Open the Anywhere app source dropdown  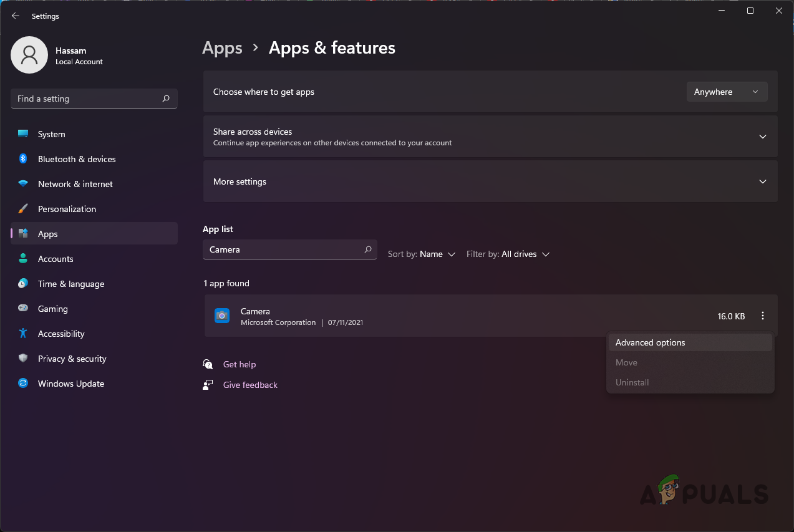coord(727,92)
